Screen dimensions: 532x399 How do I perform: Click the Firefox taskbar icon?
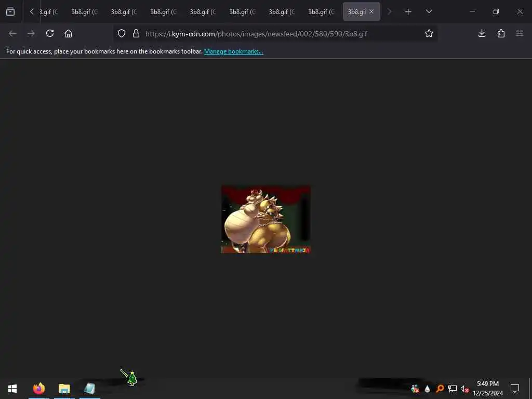pos(39,388)
